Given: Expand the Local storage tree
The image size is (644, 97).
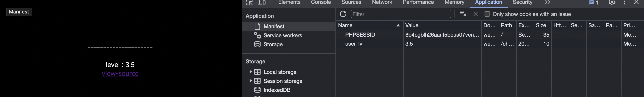Looking at the screenshot, I should click(x=250, y=72).
